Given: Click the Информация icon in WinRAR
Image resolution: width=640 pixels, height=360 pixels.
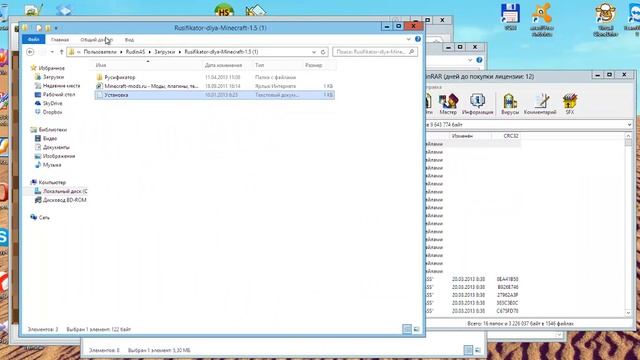Looking at the screenshot, I should point(477,104).
